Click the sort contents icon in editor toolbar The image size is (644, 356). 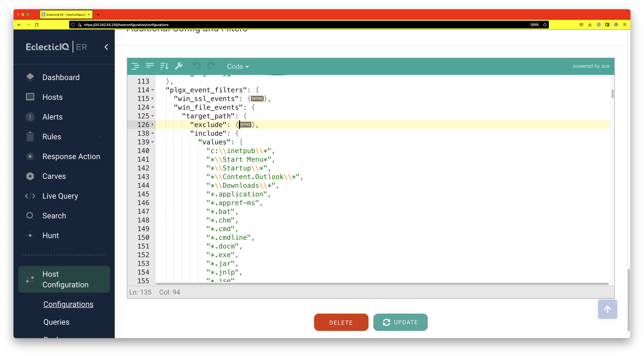(x=164, y=66)
